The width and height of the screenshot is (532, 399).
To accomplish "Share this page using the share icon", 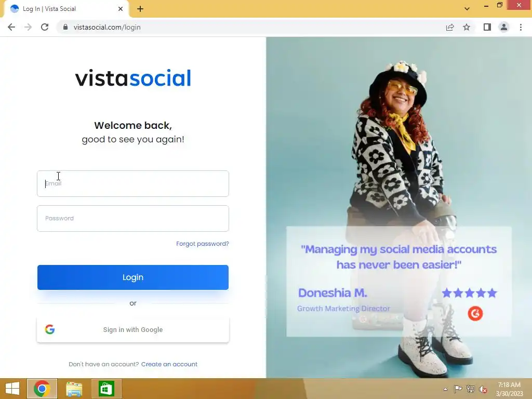I will coord(450,27).
